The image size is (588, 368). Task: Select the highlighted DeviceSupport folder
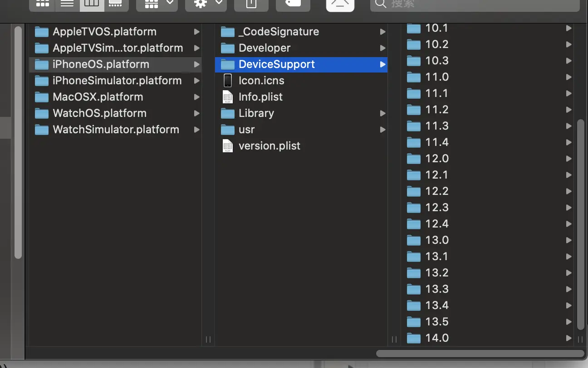pos(301,64)
